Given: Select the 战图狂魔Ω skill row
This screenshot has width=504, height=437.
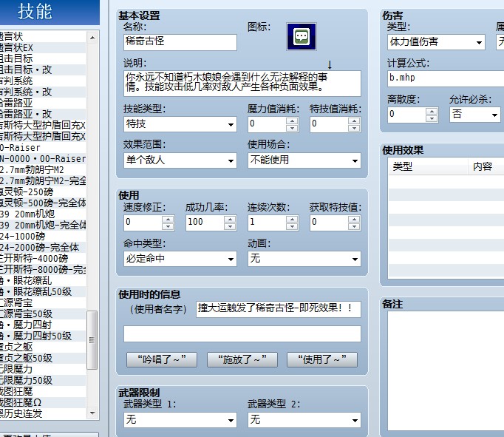Looking at the screenshot, I should click(x=43, y=402).
